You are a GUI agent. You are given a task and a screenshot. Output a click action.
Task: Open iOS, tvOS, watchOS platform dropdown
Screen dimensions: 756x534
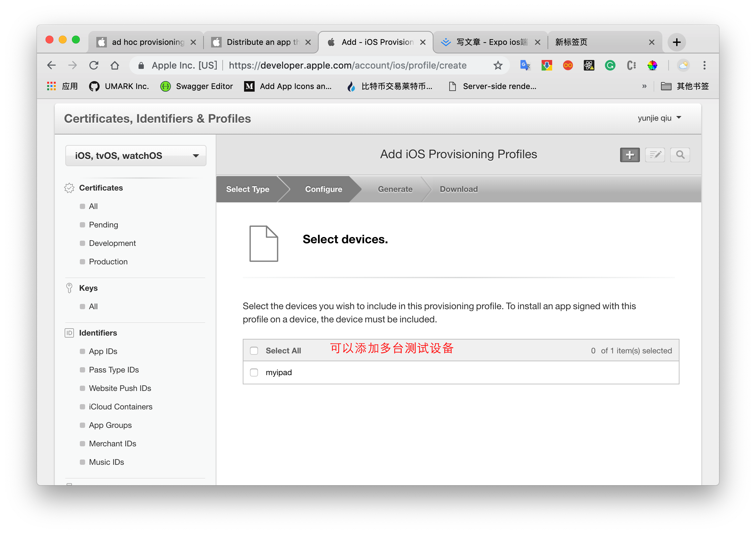136,156
